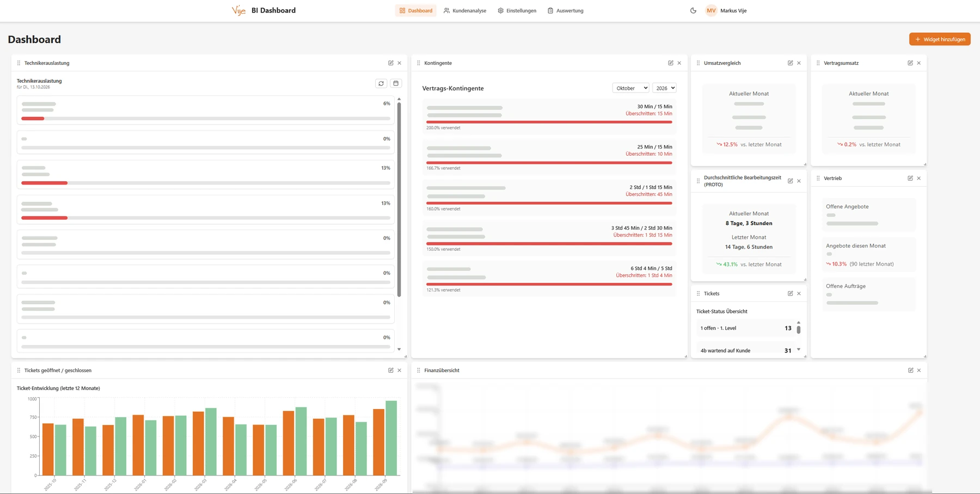This screenshot has height=494, width=980.
Task: Remove the Technikerauslastung widget
Action: 400,63
